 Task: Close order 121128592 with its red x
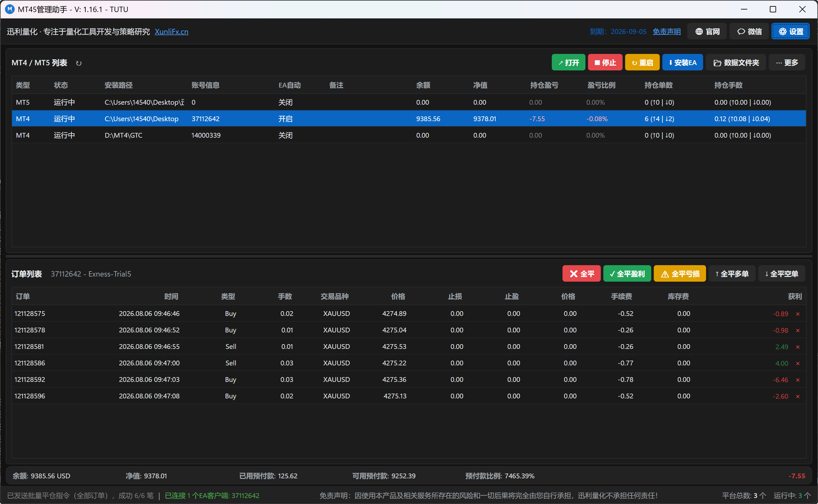(798, 380)
